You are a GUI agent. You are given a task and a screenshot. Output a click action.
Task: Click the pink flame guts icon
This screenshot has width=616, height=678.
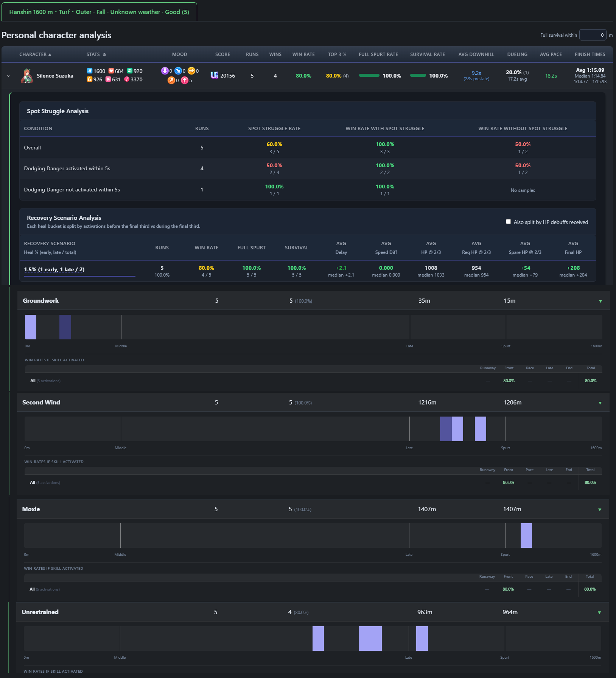tap(108, 79)
